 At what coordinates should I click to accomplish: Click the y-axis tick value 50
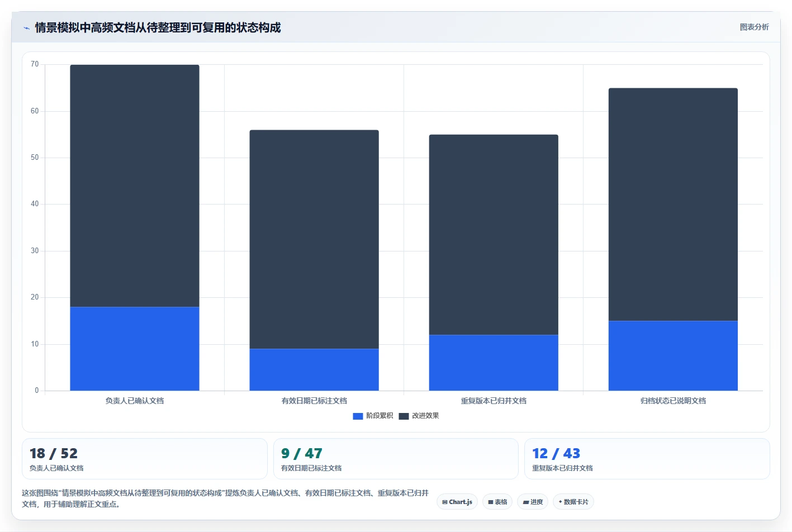(x=35, y=158)
